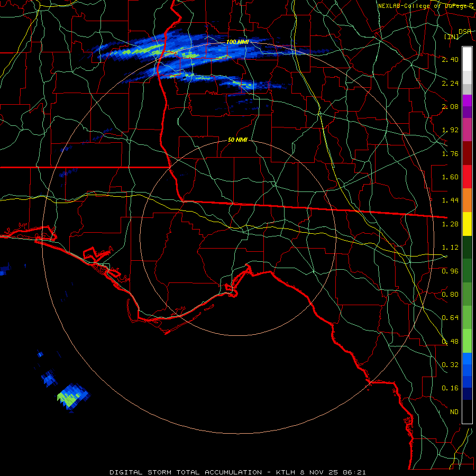Pick the navy swatch near 0.16
Image resolution: width=476 pixels, height=476 pixels.
(x=467, y=395)
